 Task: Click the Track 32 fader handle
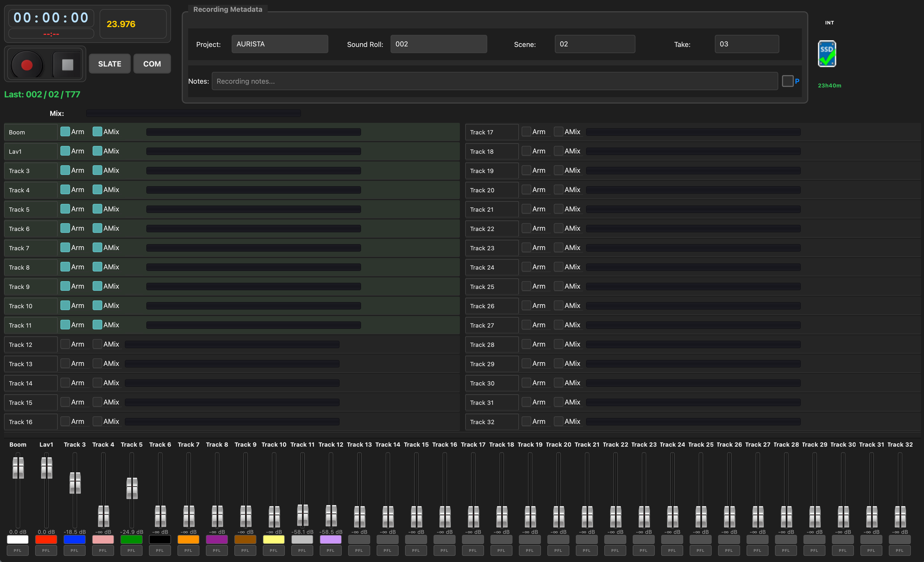click(900, 516)
